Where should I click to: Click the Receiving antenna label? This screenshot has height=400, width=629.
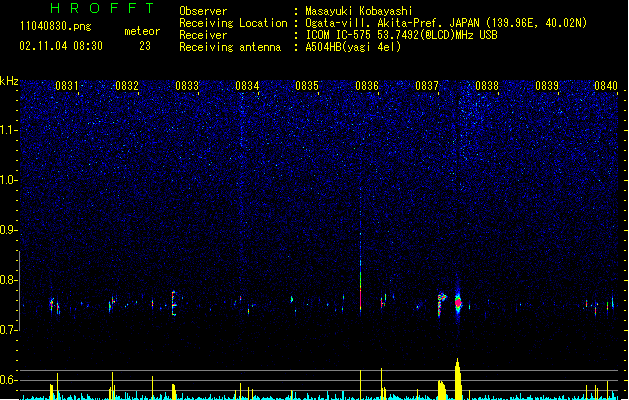[230, 47]
